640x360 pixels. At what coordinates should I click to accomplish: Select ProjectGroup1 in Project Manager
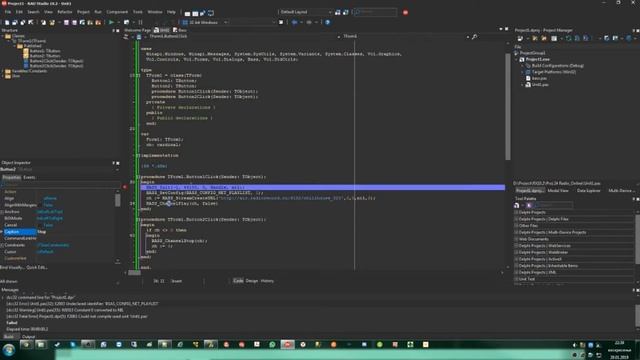pyautogui.click(x=532, y=53)
